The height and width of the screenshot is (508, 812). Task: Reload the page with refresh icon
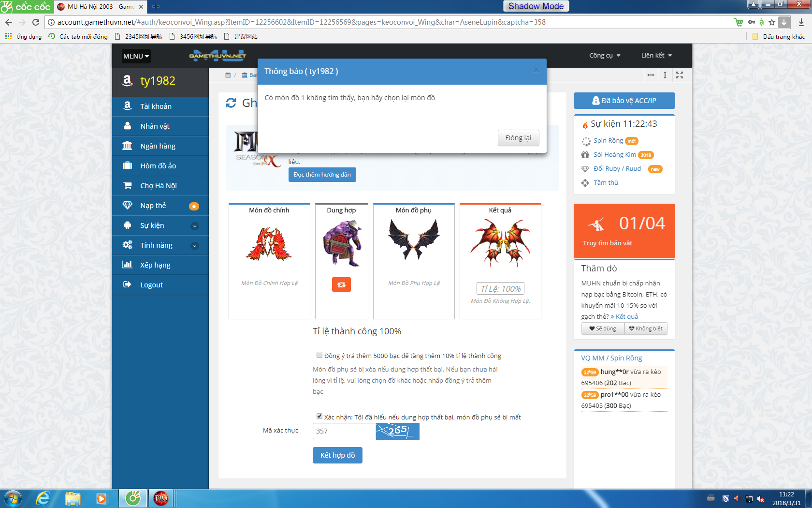click(36, 22)
